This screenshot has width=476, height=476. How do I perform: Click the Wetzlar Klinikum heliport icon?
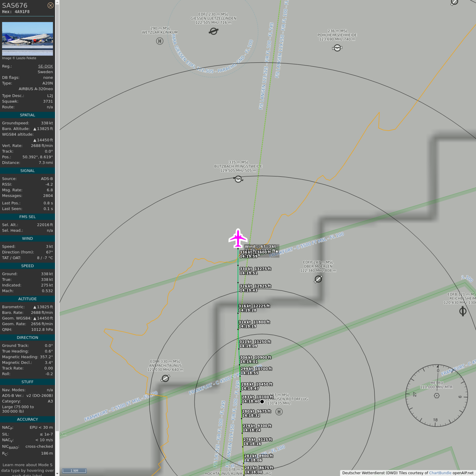pos(160,41)
